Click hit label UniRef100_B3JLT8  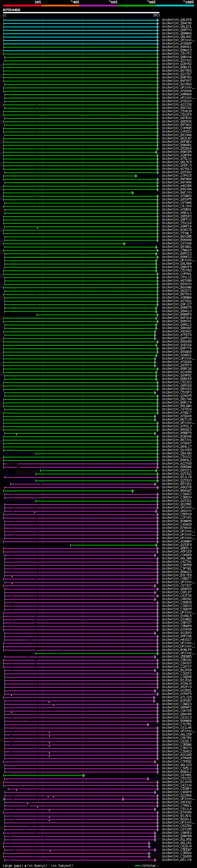click(177, 477)
